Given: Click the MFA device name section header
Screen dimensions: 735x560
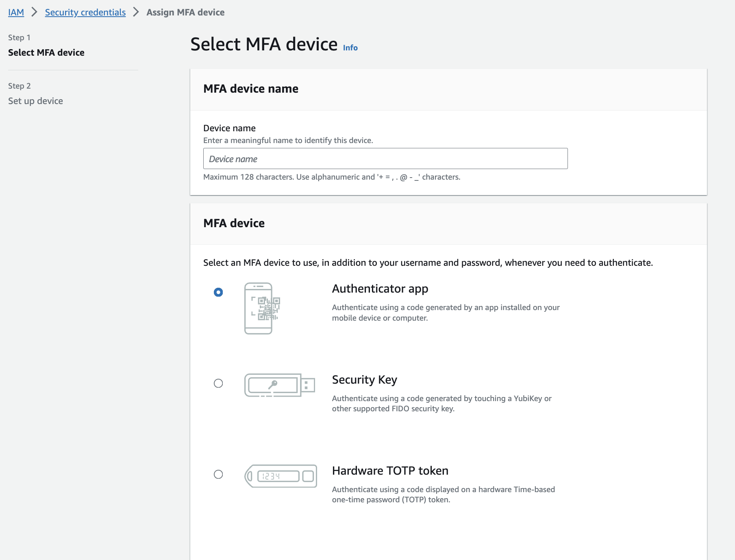Looking at the screenshot, I should (x=251, y=89).
